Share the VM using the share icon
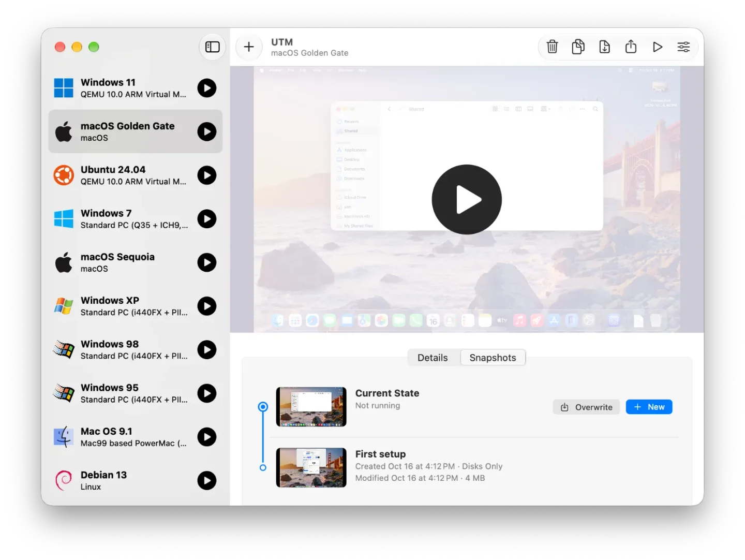 (631, 47)
